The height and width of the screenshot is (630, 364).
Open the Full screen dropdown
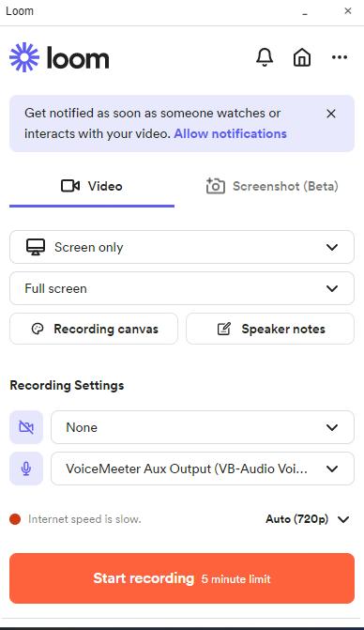(182, 288)
